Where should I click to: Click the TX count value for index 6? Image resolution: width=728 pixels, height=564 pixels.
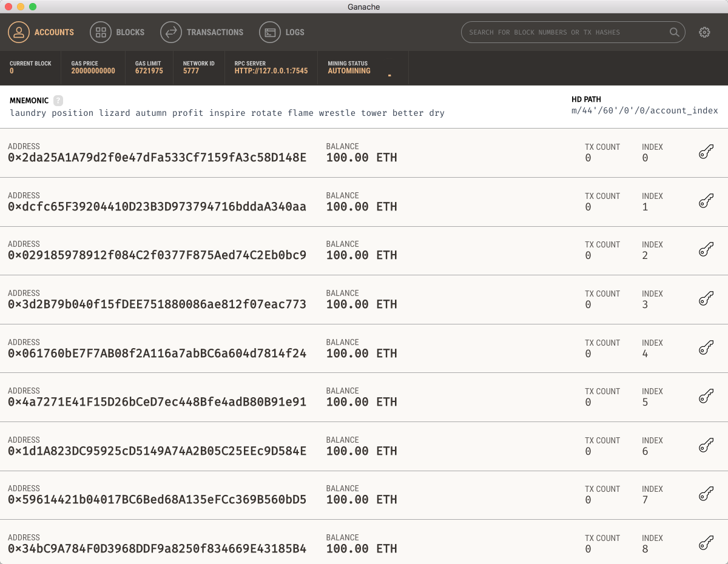[588, 451]
